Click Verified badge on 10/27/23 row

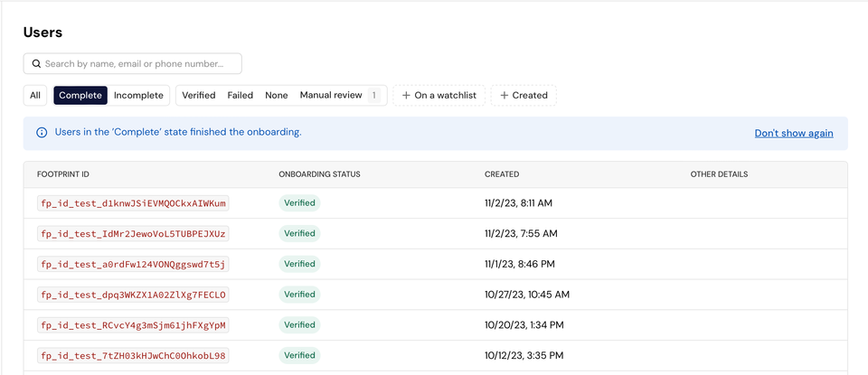(299, 295)
